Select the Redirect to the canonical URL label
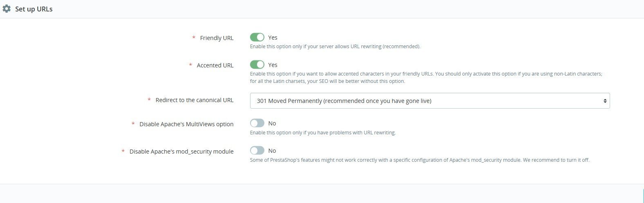Screen dimensions: 644x203 coord(195,100)
